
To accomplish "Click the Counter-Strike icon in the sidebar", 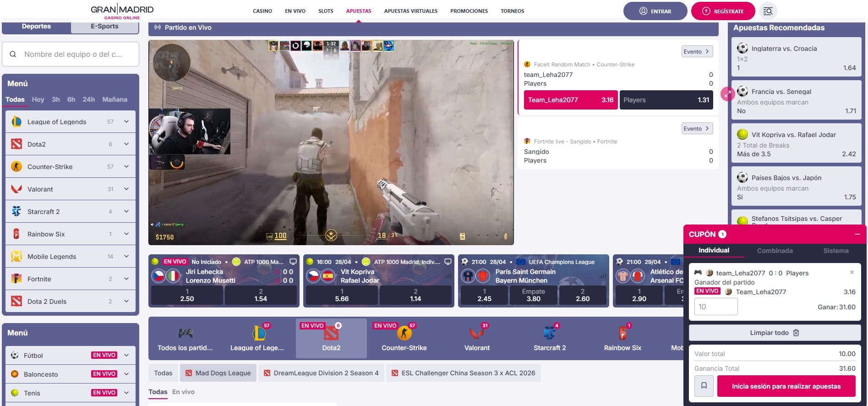I will [16, 167].
